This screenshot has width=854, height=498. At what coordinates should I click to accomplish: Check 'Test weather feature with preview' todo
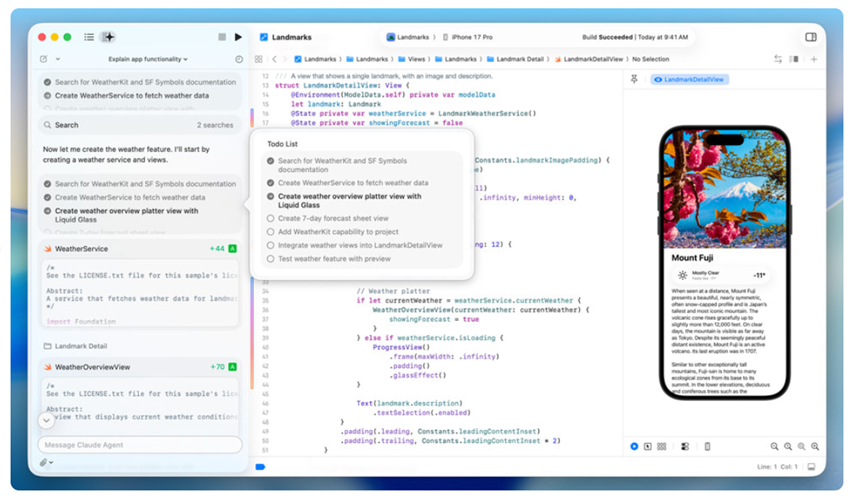(270, 258)
